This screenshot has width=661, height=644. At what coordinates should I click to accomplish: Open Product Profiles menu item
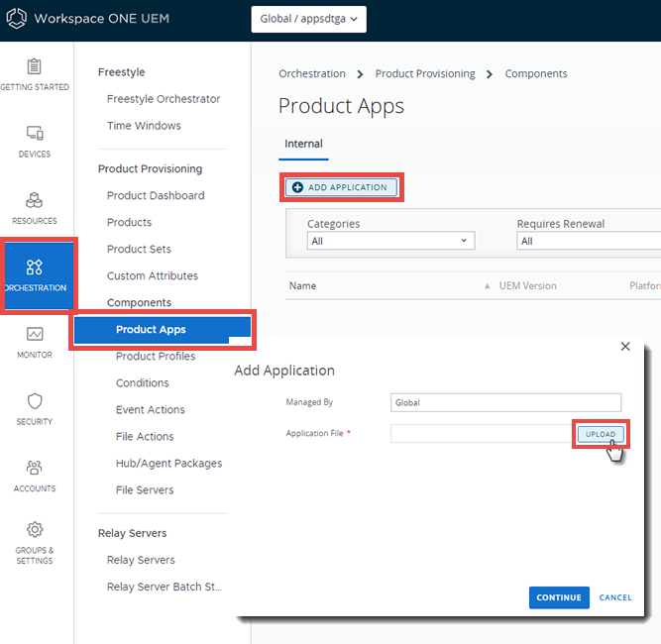coord(156,357)
